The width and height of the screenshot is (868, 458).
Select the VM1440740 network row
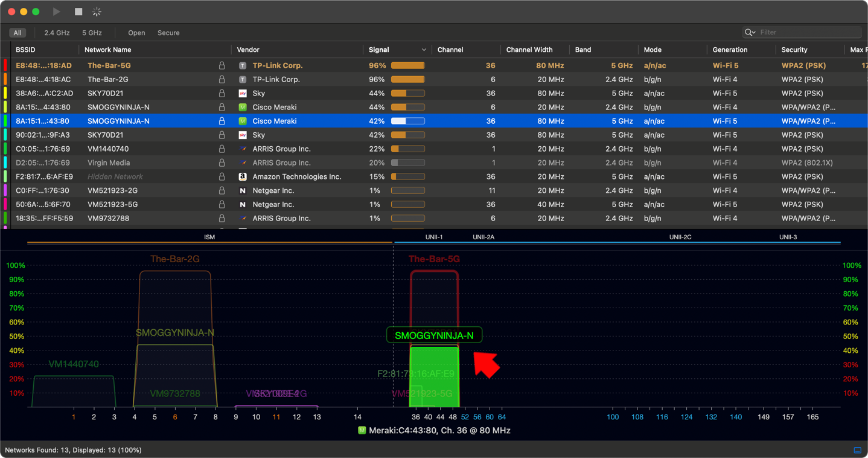pyautogui.click(x=434, y=149)
